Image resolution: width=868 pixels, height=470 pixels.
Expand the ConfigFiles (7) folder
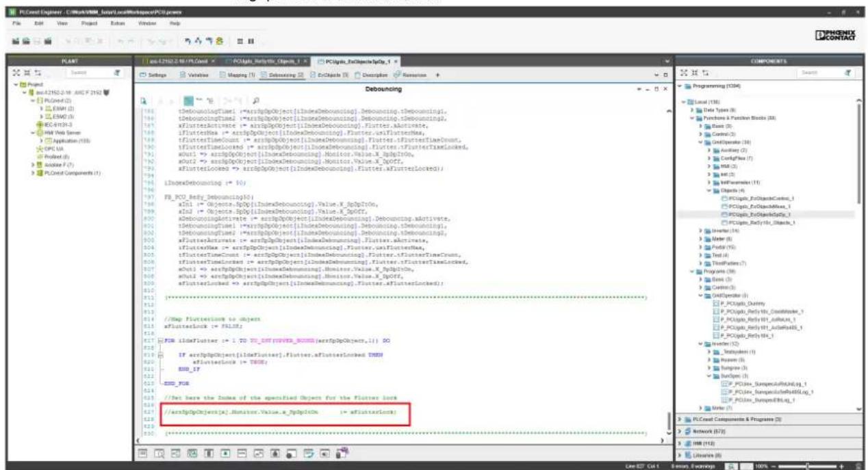pyautogui.click(x=709, y=157)
